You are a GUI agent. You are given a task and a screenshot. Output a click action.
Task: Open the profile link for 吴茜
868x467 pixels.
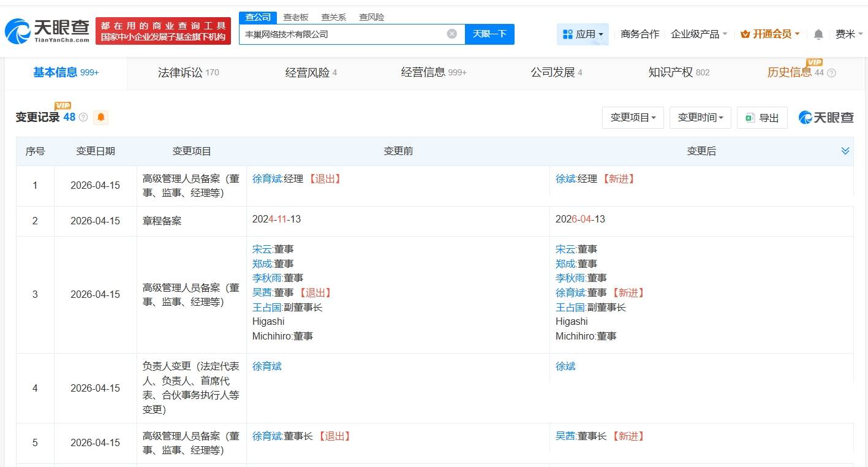[262, 292]
